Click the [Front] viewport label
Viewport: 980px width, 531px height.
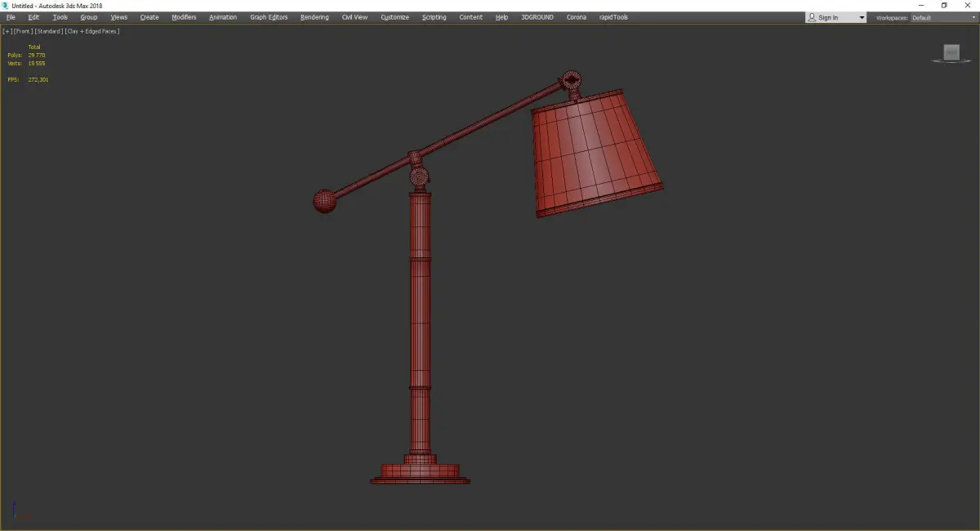point(23,31)
